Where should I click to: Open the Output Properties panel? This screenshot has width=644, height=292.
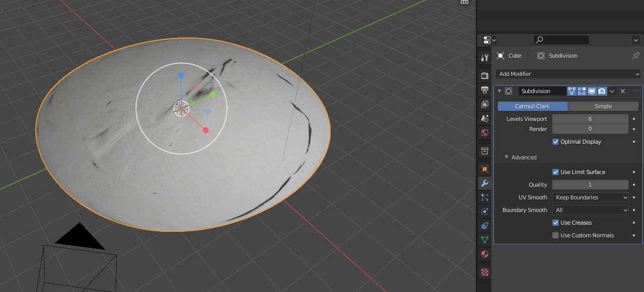pos(484,90)
